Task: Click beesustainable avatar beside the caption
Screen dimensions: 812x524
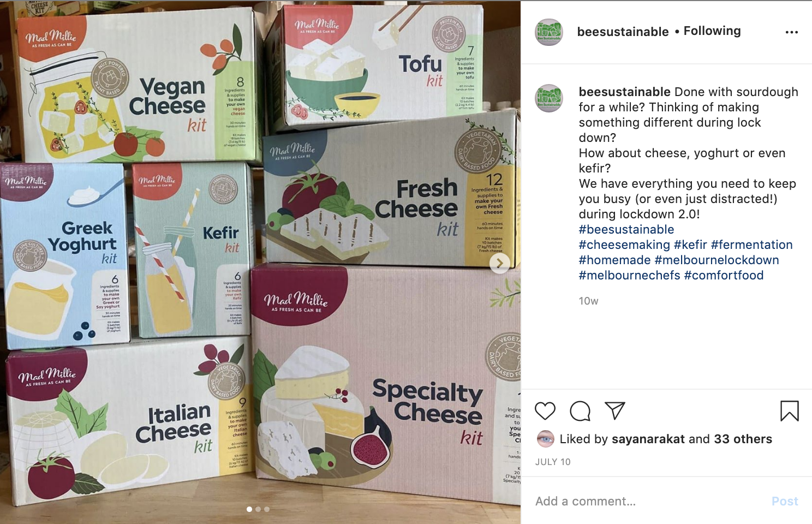Action: point(549,98)
